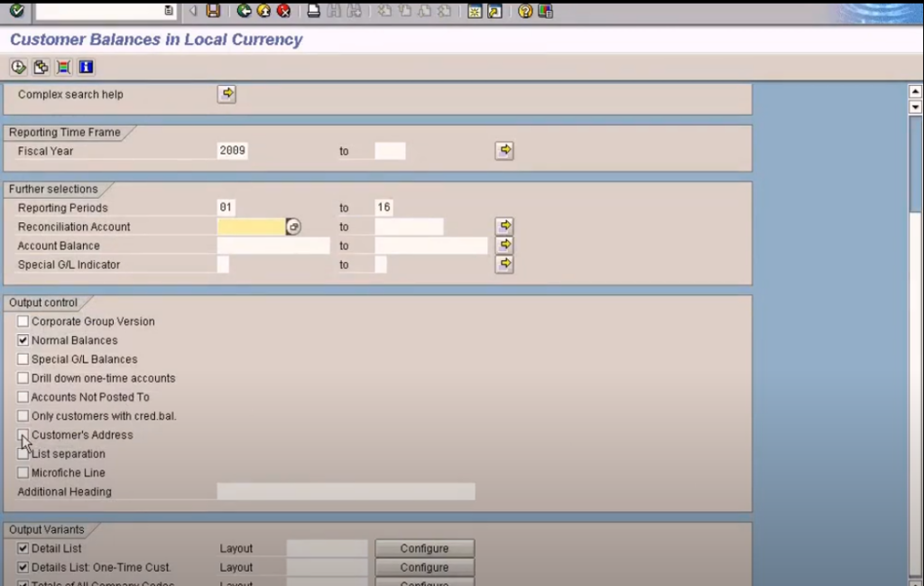This screenshot has height=586, width=924.
Task: Uncheck the Detail List checkbox
Action: coord(23,548)
